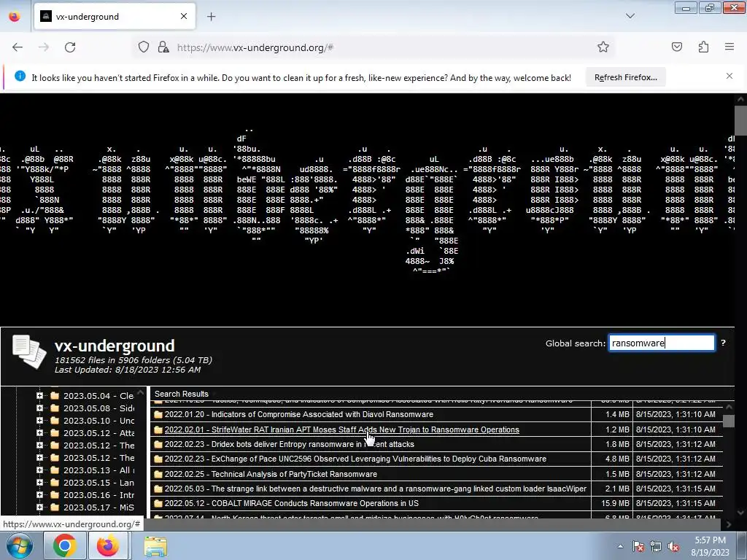Click the Refresh Firefox... button

tap(625, 77)
